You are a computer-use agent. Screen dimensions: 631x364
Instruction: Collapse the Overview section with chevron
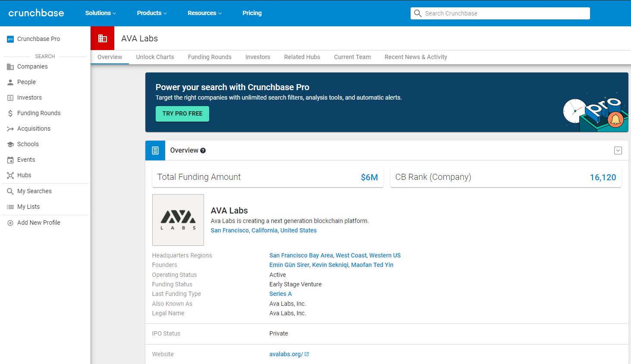click(x=618, y=151)
